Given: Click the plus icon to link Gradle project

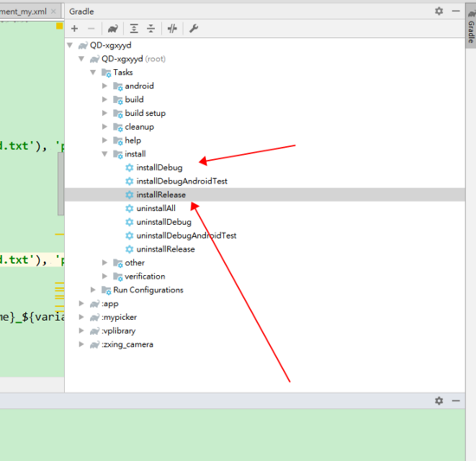Looking at the screenshot, I should click(x=74, y=29).
